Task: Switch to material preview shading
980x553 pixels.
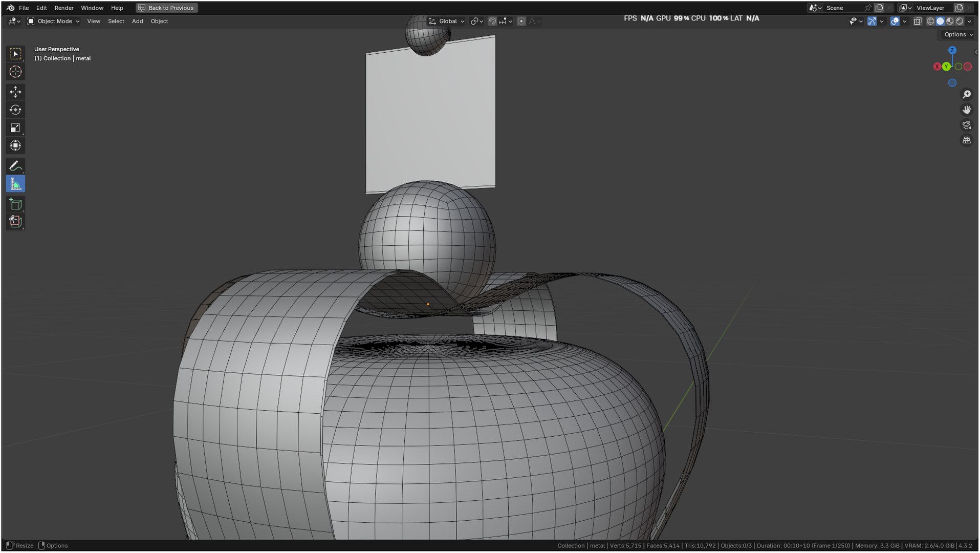Action: tap(950, 21)
